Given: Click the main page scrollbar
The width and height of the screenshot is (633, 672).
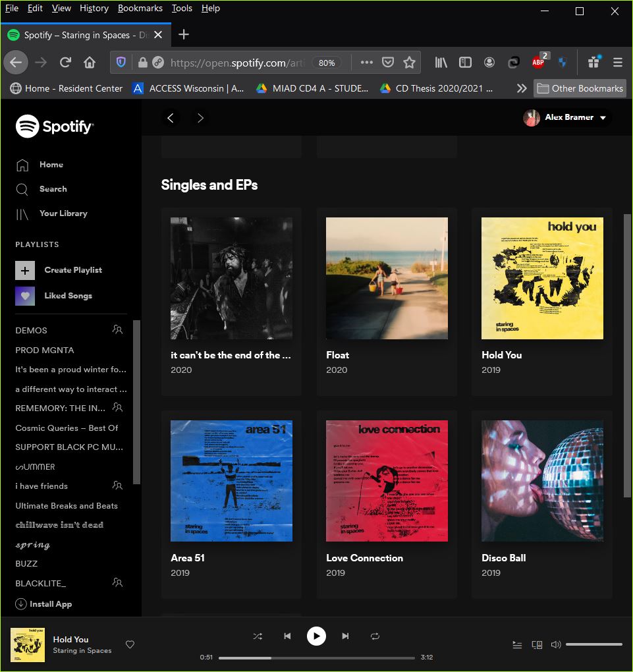Looking at the screenshot, I should tap(628, 356).
